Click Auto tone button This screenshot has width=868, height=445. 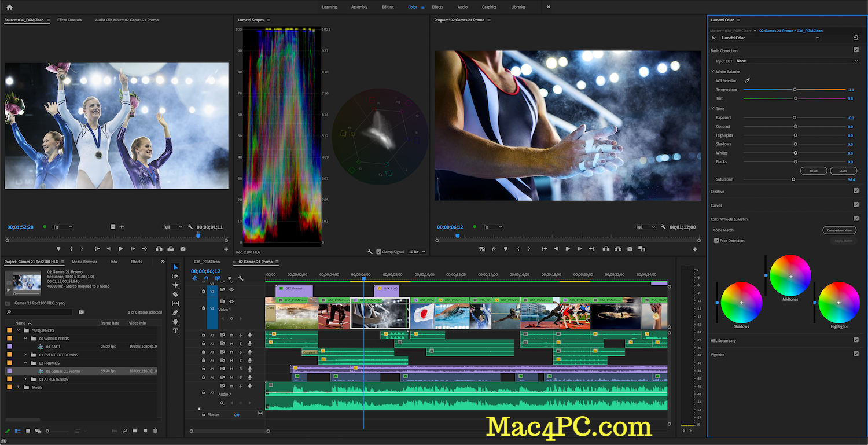click(x=843, y=171)
